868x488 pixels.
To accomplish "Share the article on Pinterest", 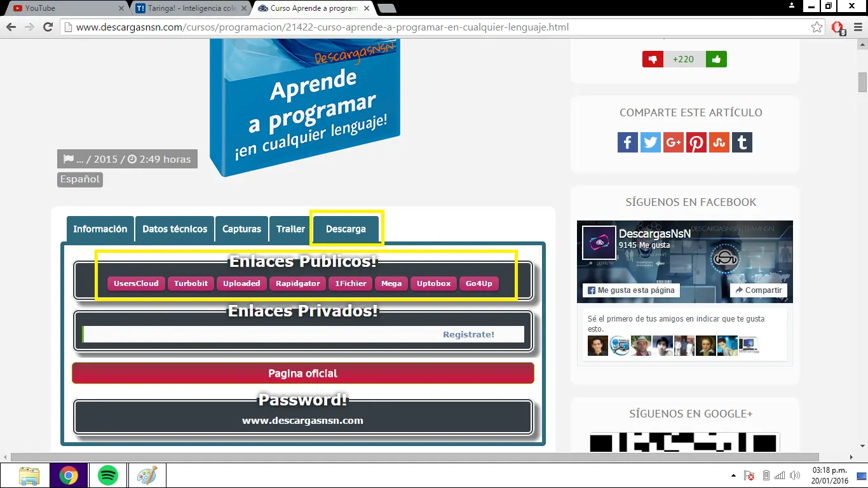I will point(696,142).
